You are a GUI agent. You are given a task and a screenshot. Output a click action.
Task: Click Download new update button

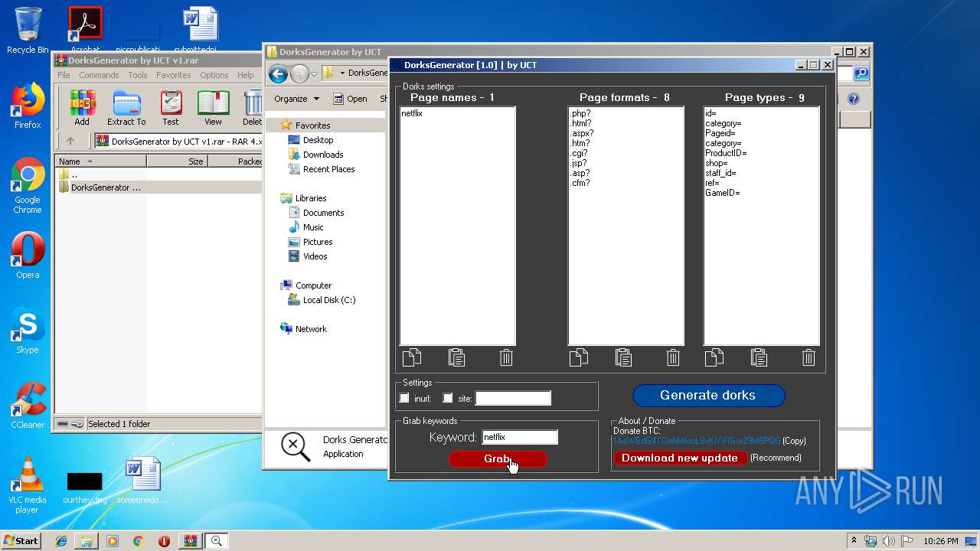[x=680, y=458]
